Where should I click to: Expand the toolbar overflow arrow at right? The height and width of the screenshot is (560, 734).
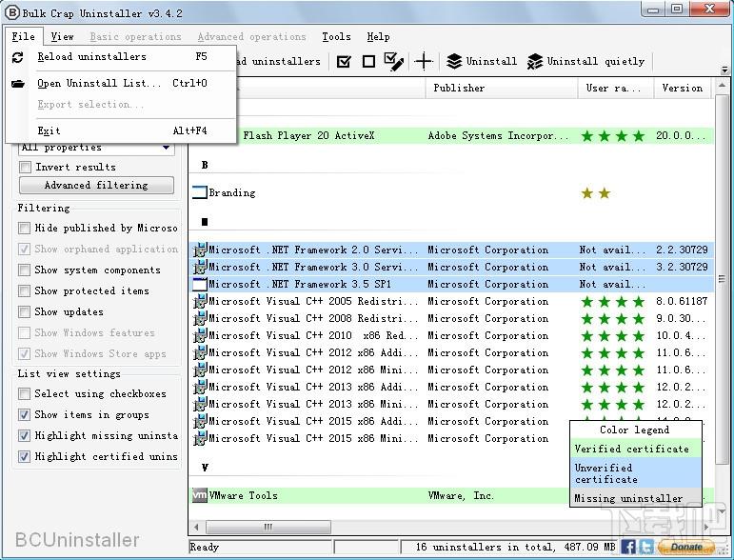724,70
